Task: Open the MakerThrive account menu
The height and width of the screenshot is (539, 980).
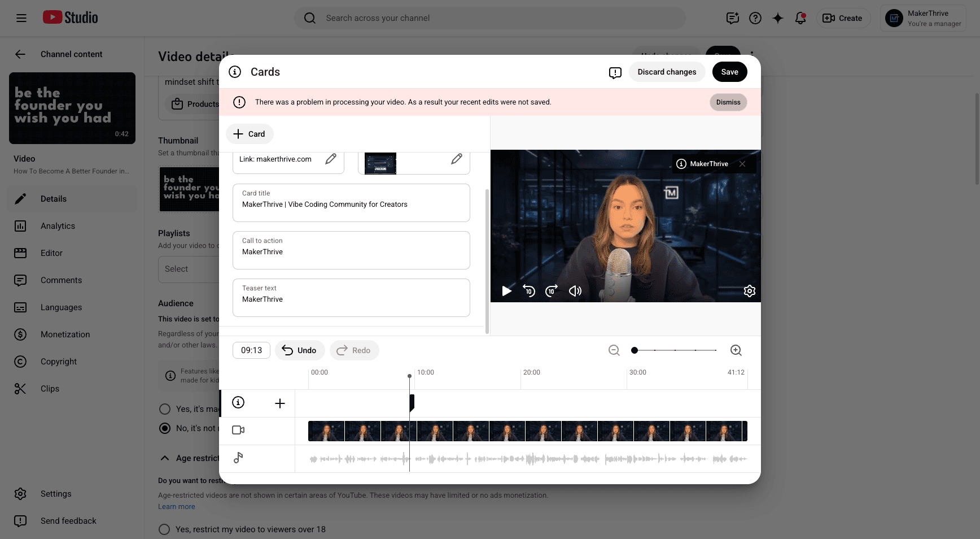Action: tap(923, 18)
